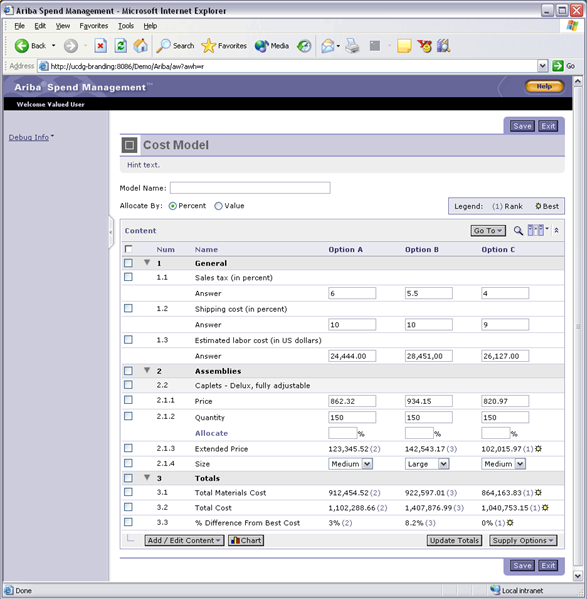Open the Debug Info link

pyautogui.click(x=29, y=137)
